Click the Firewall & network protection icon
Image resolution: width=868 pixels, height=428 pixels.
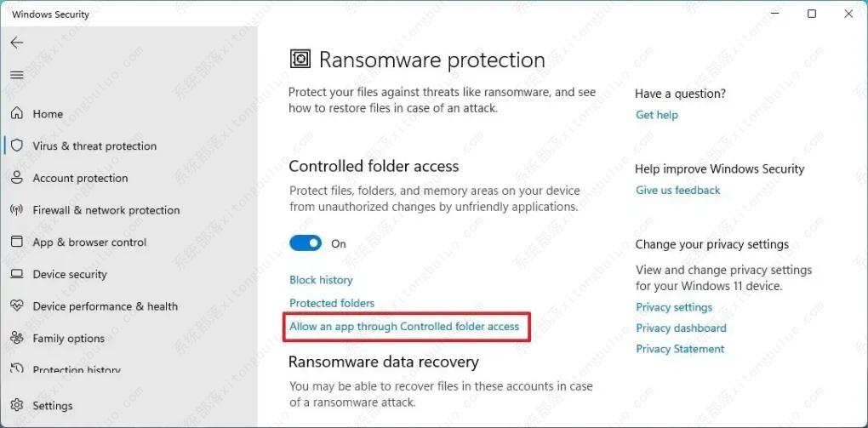[x=16, y=210]
